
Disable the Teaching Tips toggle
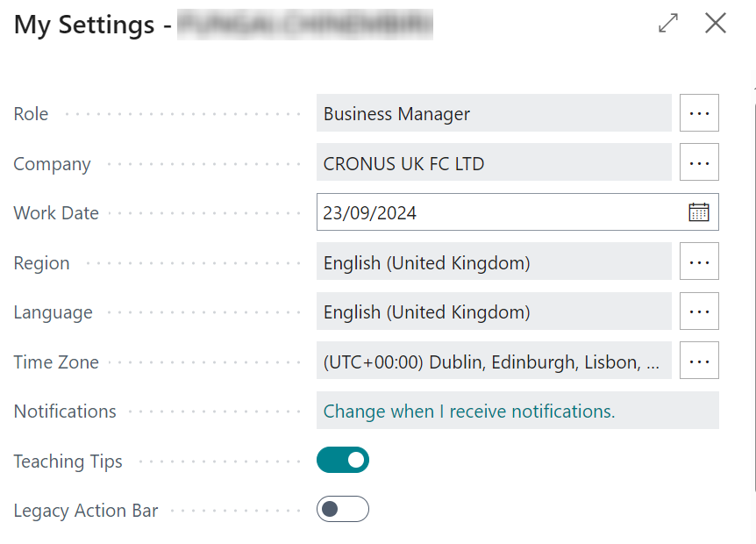coord(343,460)
